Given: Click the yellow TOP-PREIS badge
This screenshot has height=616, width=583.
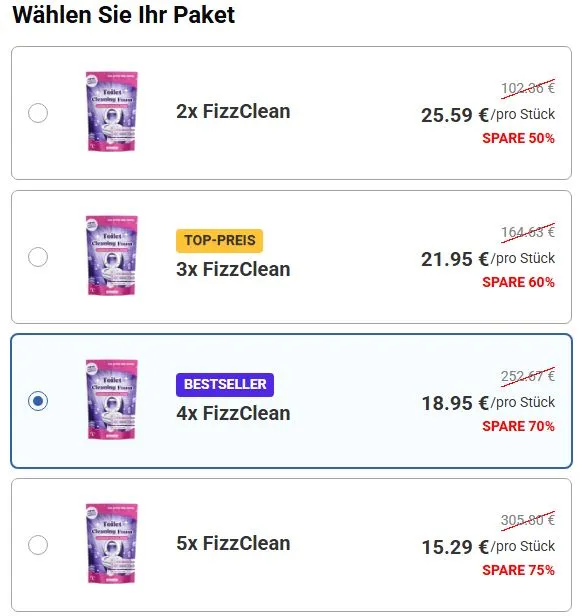Looking at the screenshot, I should pos(220,240).
